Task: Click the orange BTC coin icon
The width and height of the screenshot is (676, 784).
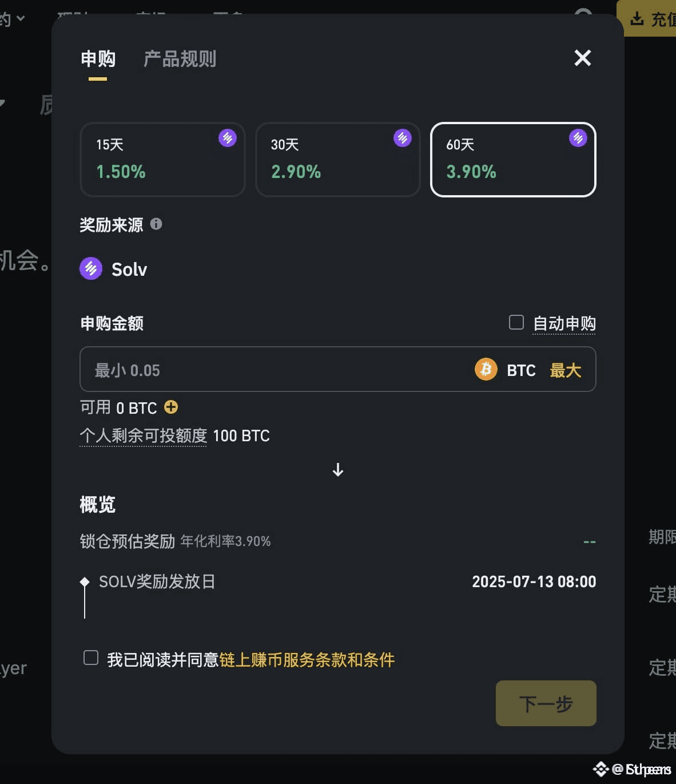Action: [x=486, y=370]
